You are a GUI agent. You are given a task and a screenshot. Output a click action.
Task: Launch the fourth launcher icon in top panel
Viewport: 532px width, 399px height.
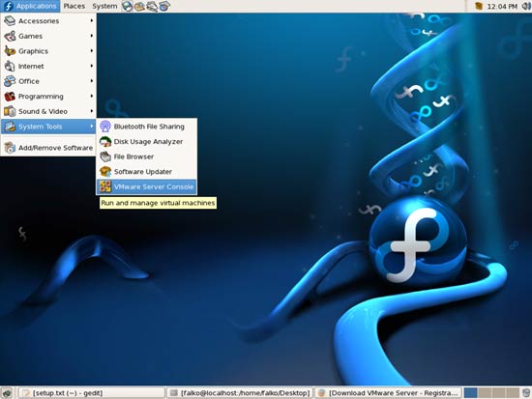(x=164, y=6)
